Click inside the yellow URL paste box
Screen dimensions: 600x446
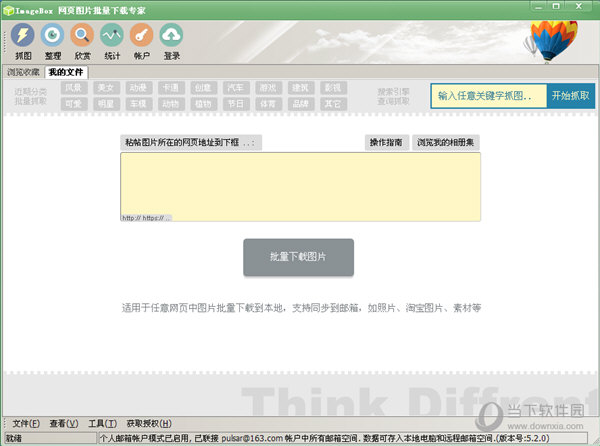click(x=300, y=187)
